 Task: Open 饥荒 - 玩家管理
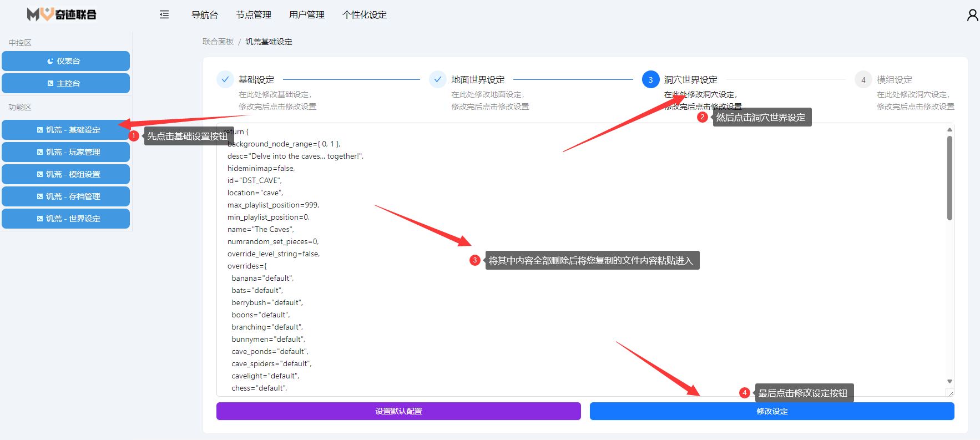[65, 152]
